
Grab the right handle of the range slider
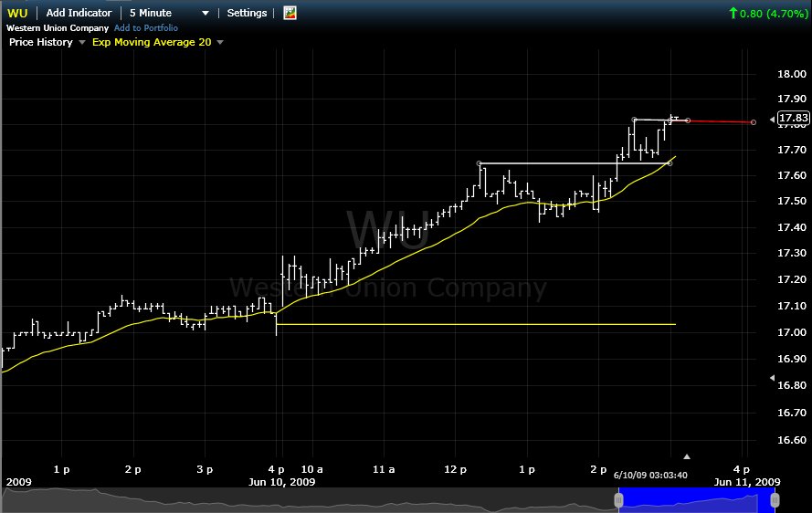[775, 500]
